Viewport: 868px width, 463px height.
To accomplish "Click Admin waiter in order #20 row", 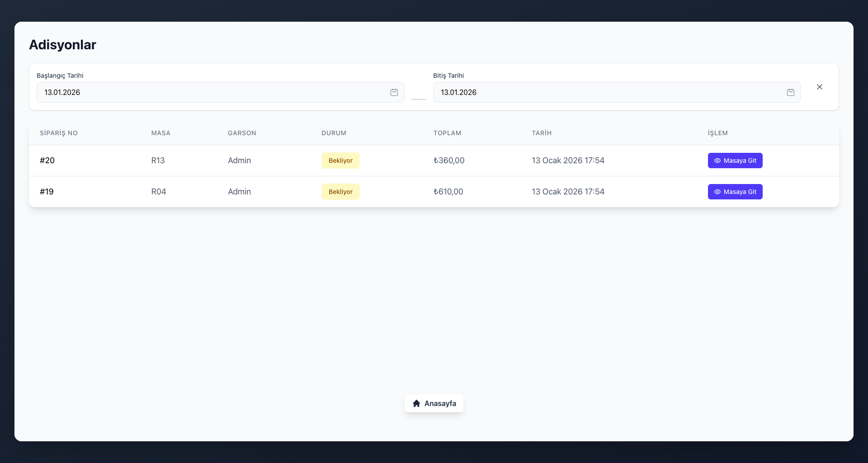I will 239,161.
